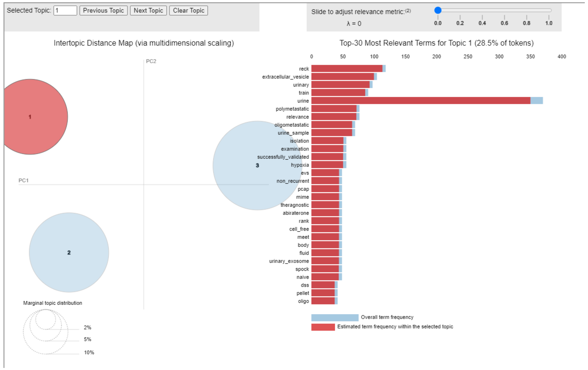The image size is (588, 370).
Task: Click the 'dss' term bar
Action: click(x=323, y=285)
